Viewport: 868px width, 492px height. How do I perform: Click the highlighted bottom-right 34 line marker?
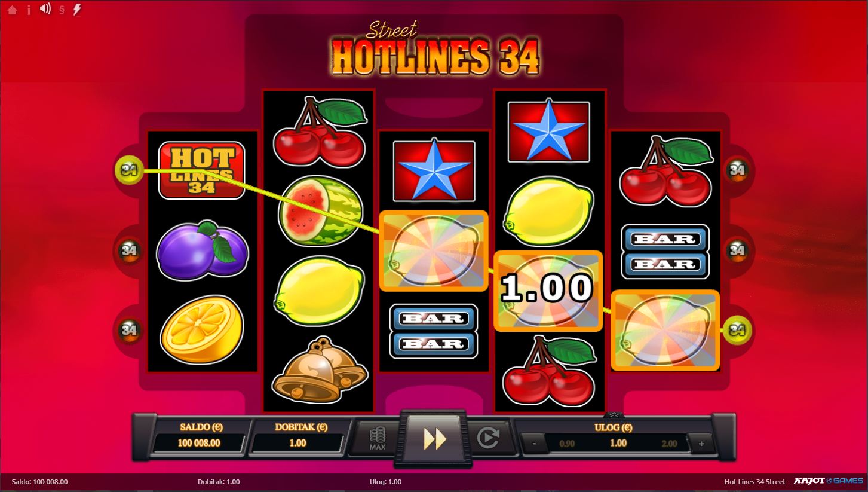tap(737, 329)
